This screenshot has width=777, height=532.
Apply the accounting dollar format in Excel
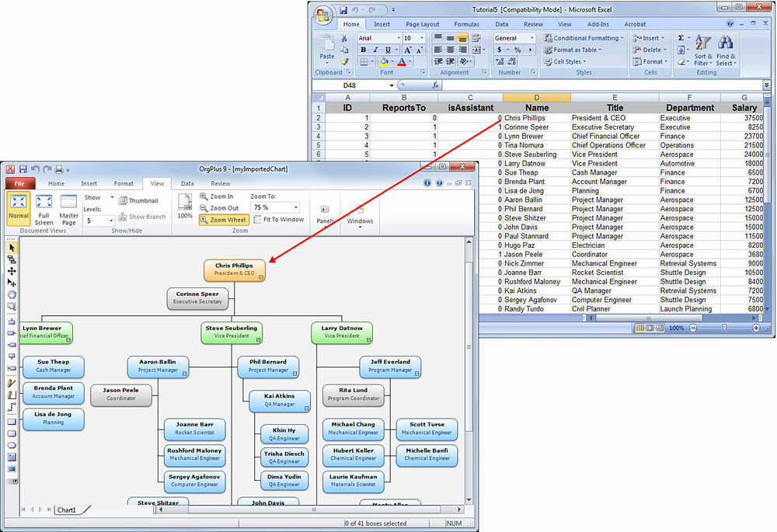(500, 50)
